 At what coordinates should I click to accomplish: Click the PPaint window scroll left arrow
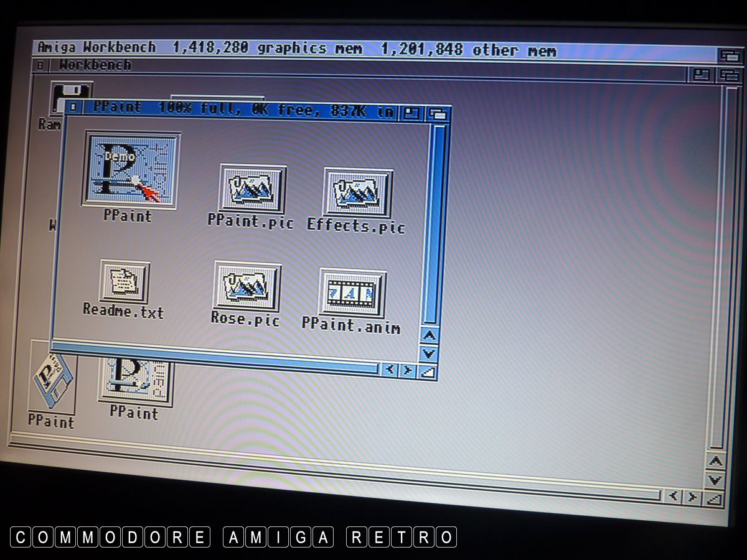390,370
